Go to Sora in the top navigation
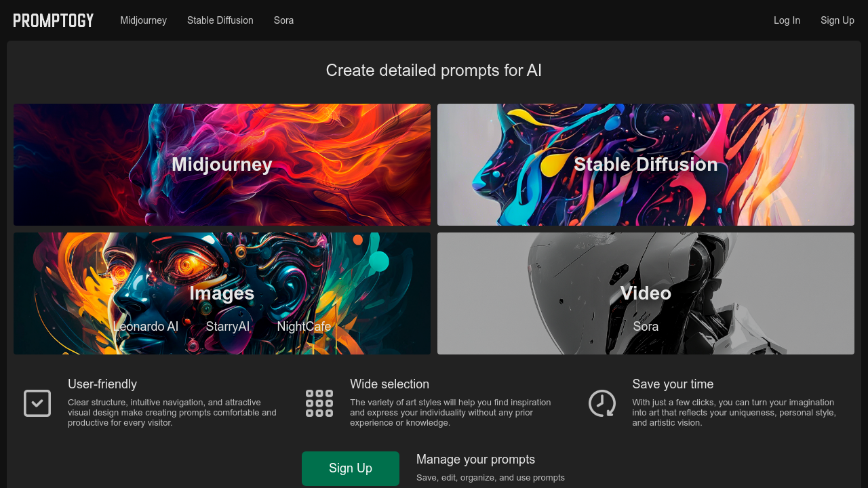Screen dimensions: 868x488 pos(283,20)
